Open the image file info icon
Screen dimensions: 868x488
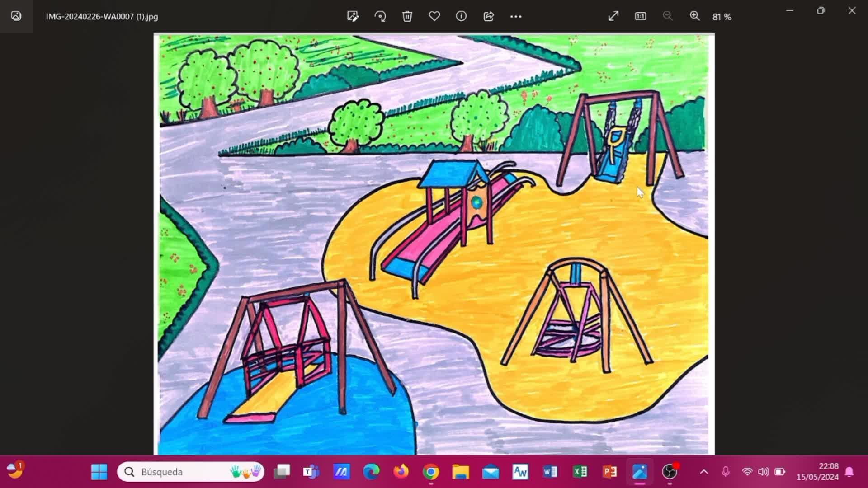point(461,16)
